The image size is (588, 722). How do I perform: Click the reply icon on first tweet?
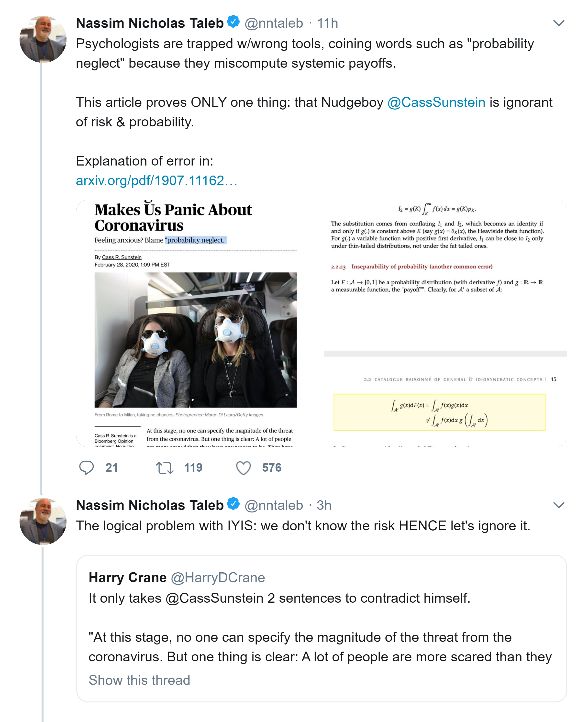(86, 468)
